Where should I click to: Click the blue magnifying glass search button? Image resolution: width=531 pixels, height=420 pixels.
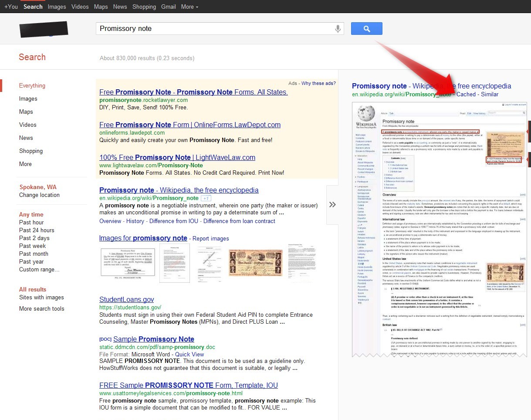click(366, 28)
